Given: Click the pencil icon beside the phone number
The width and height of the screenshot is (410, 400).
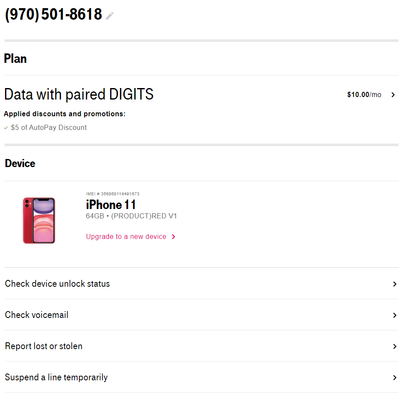Looking at the screenshot, I should [110, 16].
